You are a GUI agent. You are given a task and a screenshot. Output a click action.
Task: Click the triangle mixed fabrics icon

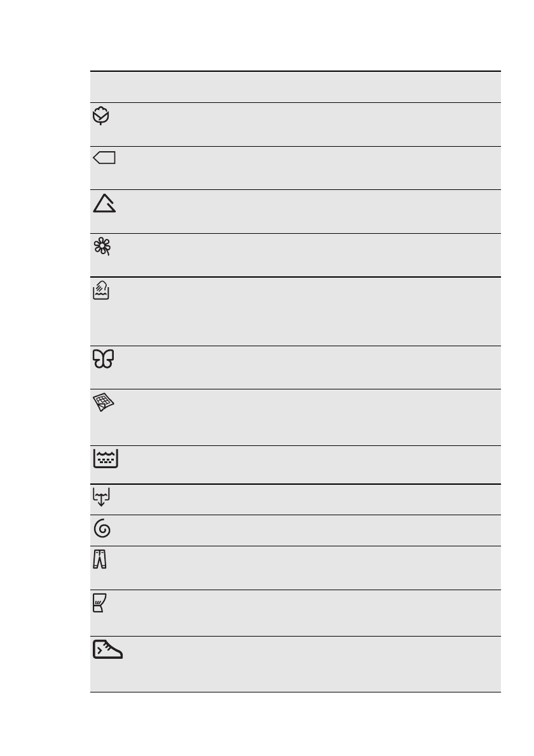point(104,203)
